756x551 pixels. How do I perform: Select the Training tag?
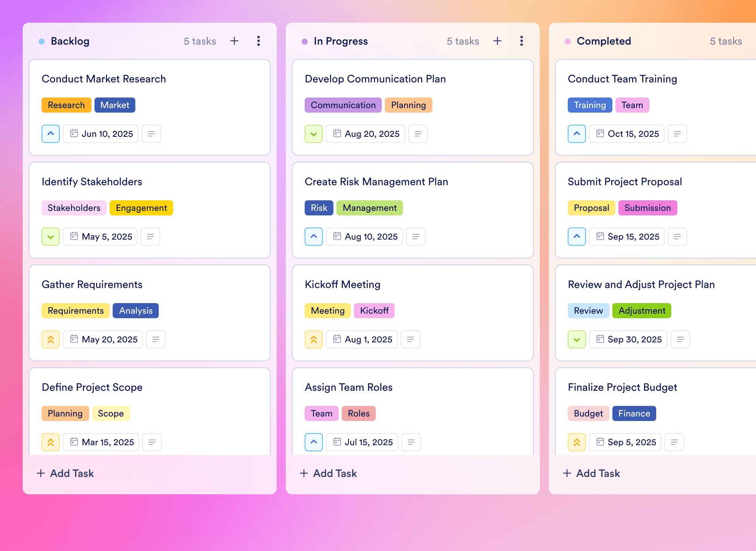590,105
